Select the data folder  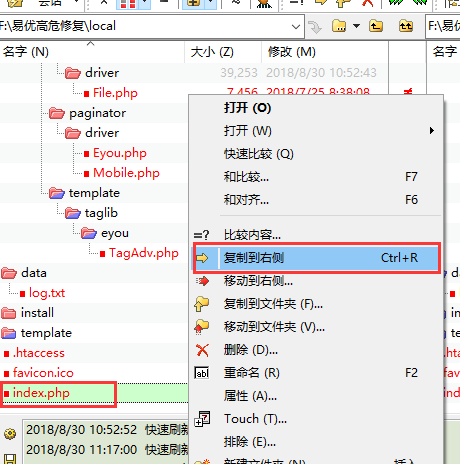pyautogui.click(x=24, y=273)
